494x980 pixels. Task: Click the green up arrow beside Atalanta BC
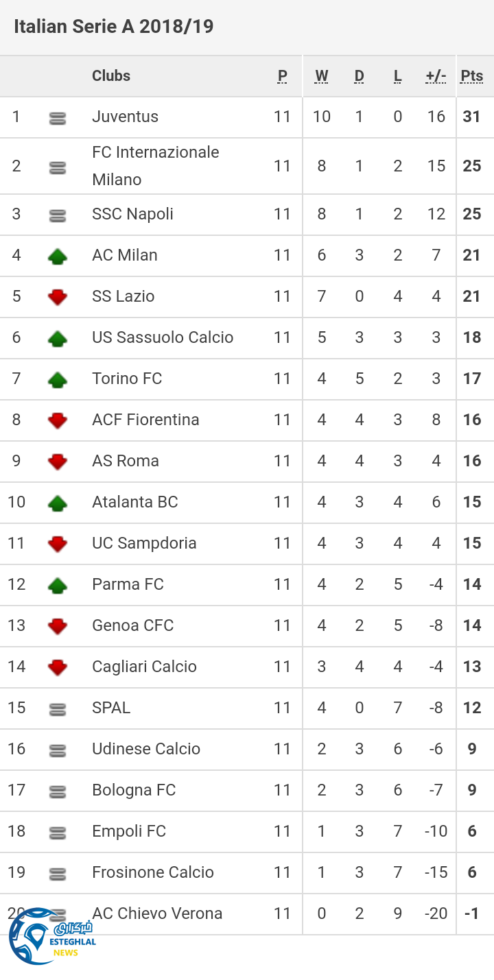[x=58, y=503]
